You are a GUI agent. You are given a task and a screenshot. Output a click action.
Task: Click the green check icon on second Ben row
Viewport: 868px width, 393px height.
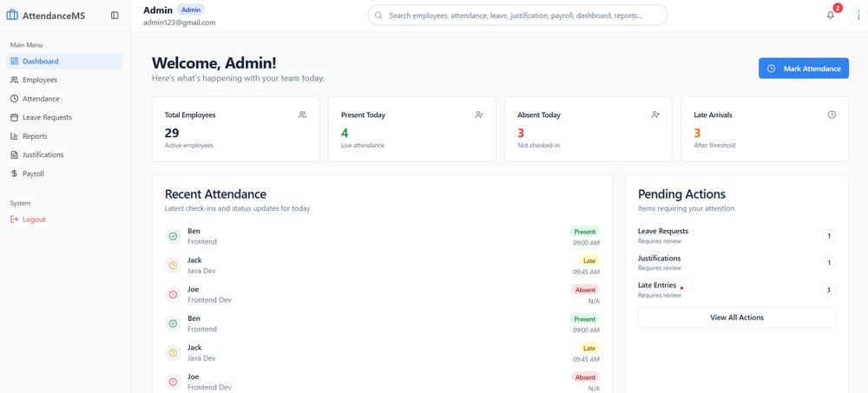pos(173,324)
